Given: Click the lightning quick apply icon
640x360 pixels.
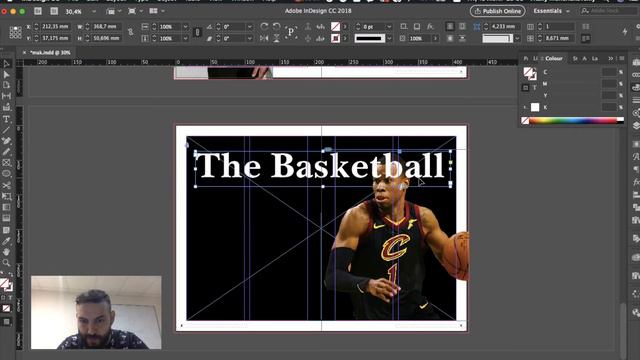Looking at the screenshot, I should [625, 32].
